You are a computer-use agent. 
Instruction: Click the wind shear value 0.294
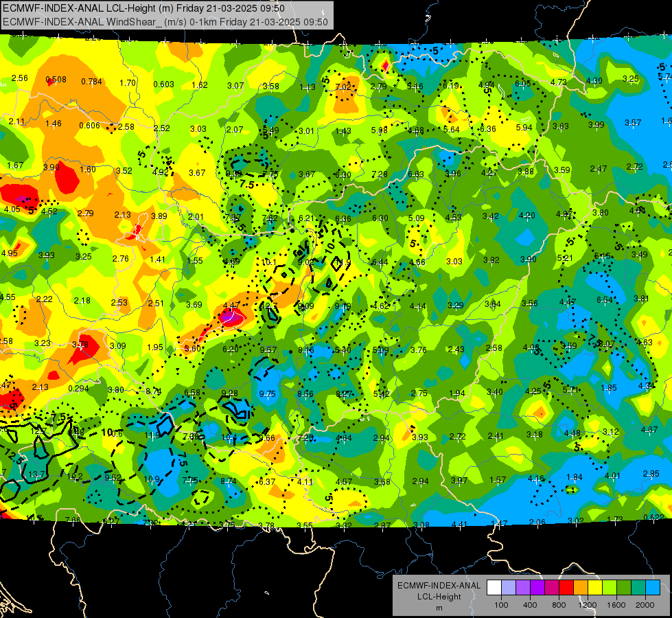(x=78, y=389)
